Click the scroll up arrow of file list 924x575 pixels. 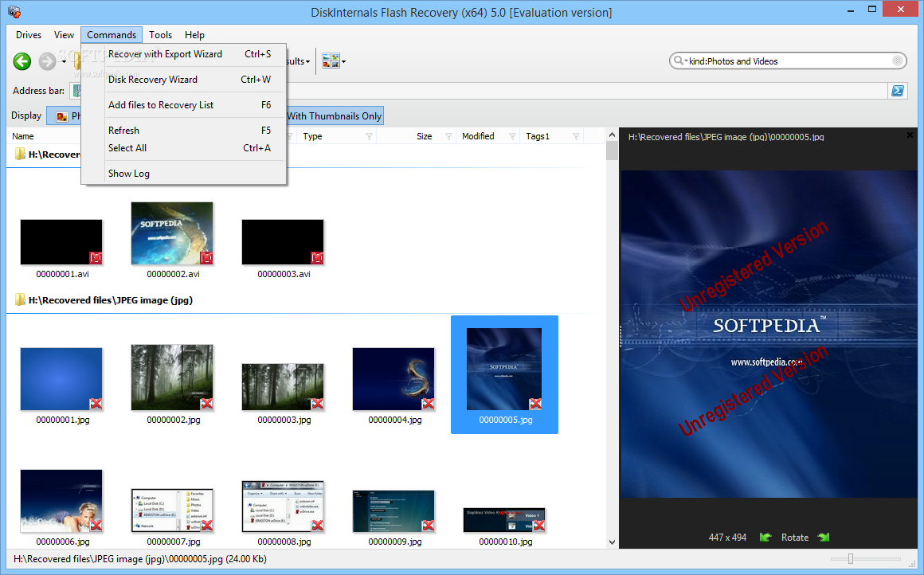(x=612, y=135)
